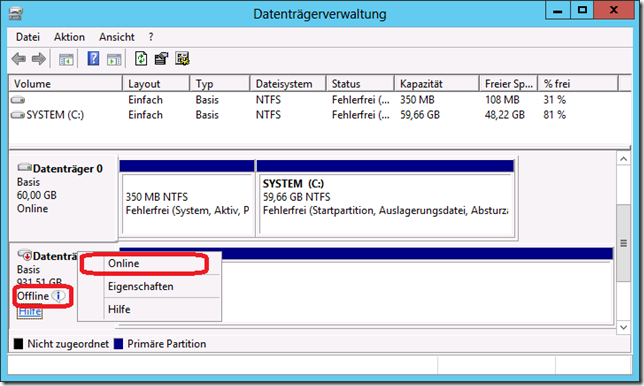
Task: Refresh disks with the green arrows icon
Action: click(x=141, y=59)
